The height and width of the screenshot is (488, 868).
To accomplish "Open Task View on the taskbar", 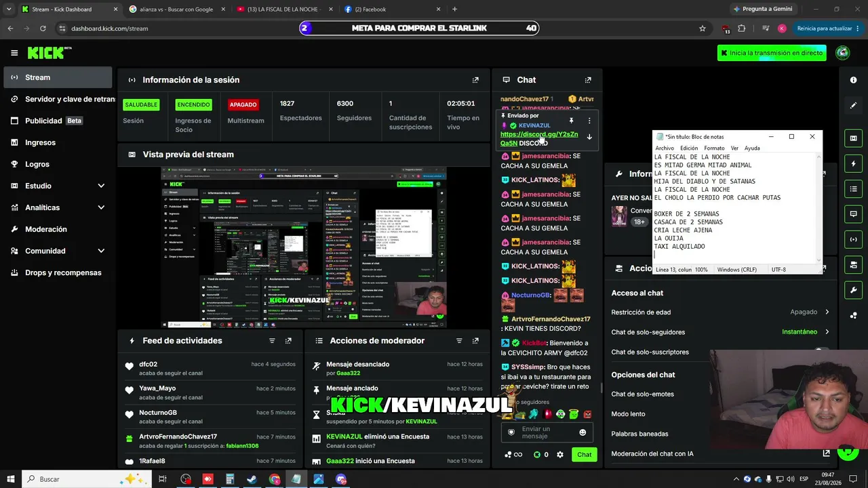I will click(x=163, y=479).
